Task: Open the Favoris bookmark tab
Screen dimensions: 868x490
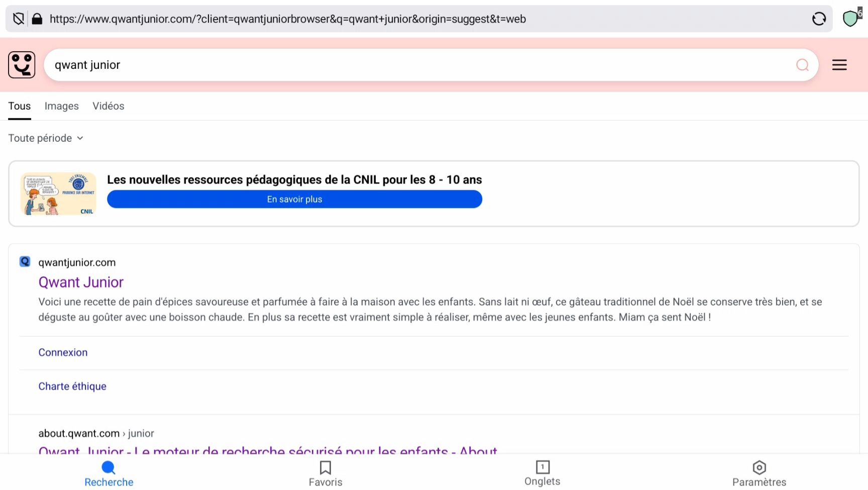Action: (325, 474)
